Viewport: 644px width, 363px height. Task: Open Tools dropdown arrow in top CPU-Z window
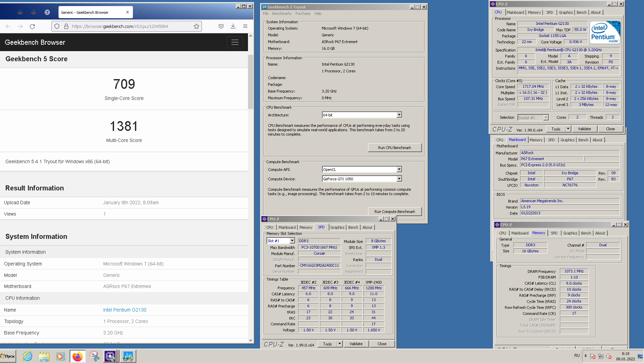(x=568, y=129)
